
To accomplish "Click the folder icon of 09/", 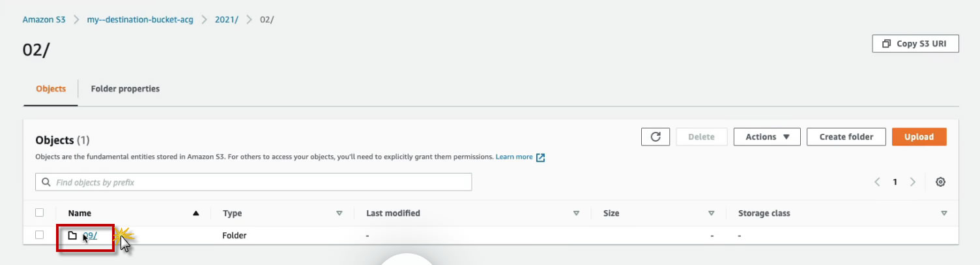I will click(73, 235).
